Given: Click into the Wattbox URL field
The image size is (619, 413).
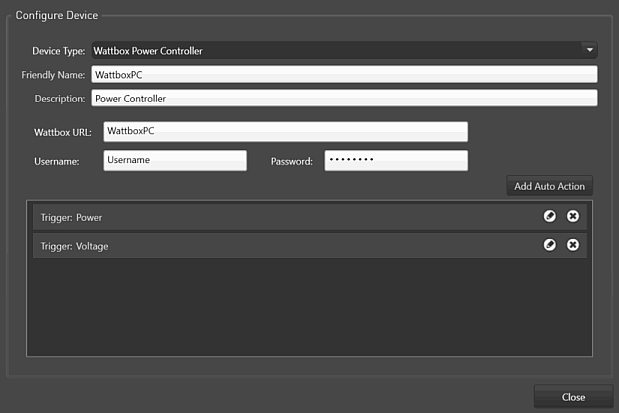Looking at the screenshot, I should (x=285, y=131).
